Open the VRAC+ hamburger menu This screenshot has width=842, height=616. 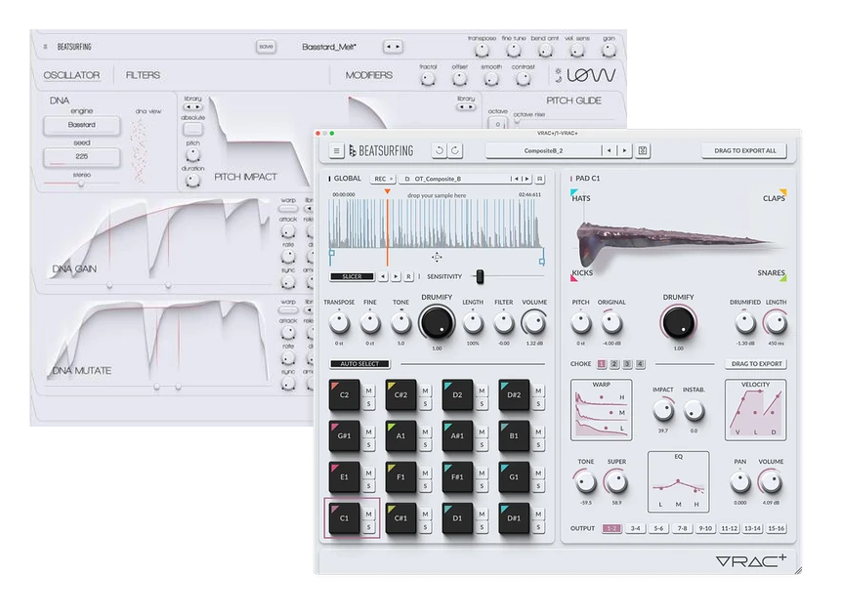pos(336,150)
